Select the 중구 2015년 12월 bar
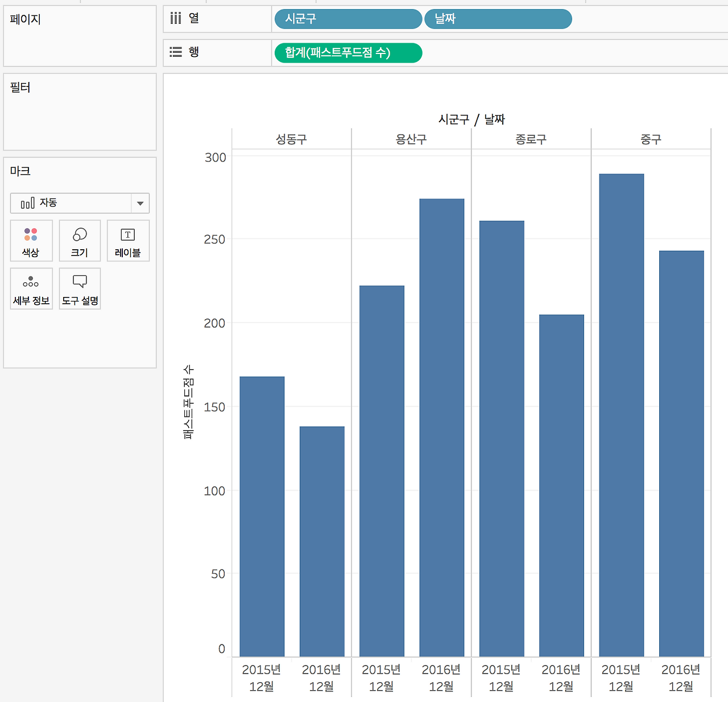Image resolution: width=728 pixels, height=702 pixels. tap(622, 415)
